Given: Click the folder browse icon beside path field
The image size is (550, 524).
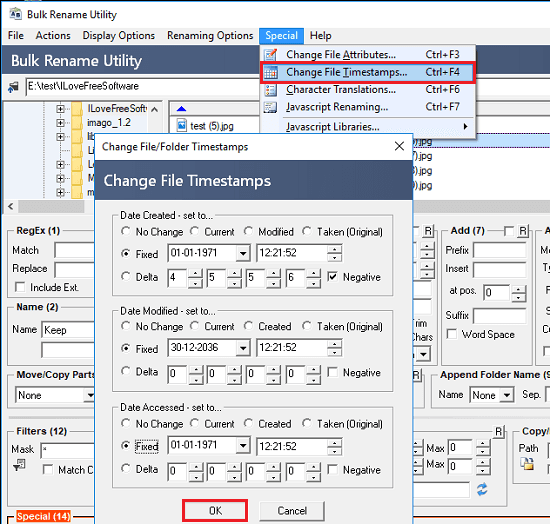Looking at the screenshot, I should click(13, 87).
